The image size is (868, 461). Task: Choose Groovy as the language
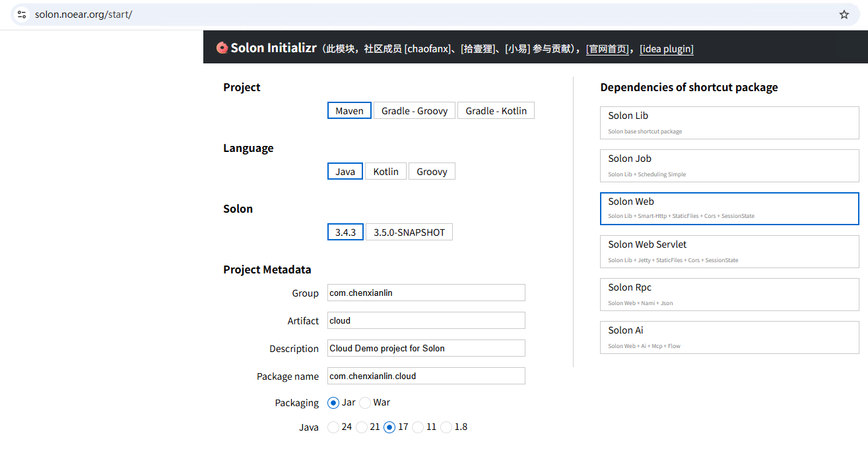point(432,172)
